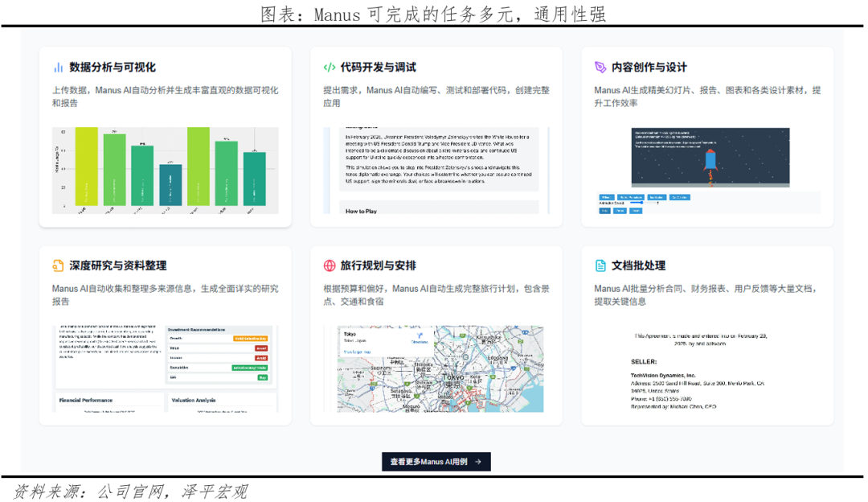Click the pen icon beside 内容创作与设计
868x502 pixels.
click(600, 68)
